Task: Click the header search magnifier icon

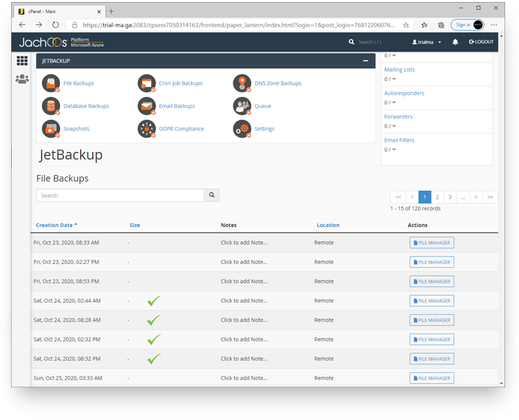Action: click(x=351, y=42)
